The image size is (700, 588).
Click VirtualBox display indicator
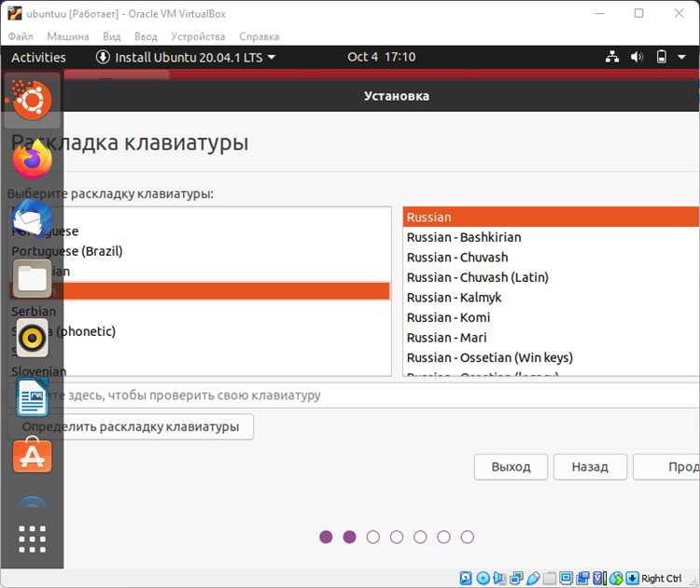pos(567,578)
